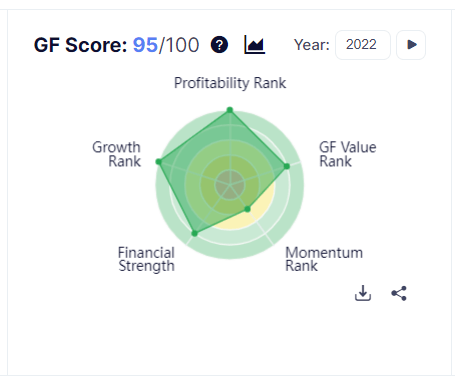455x382 pixels.
Task: Open the Year 2022 selector box
Action: (x=363, y=45)
